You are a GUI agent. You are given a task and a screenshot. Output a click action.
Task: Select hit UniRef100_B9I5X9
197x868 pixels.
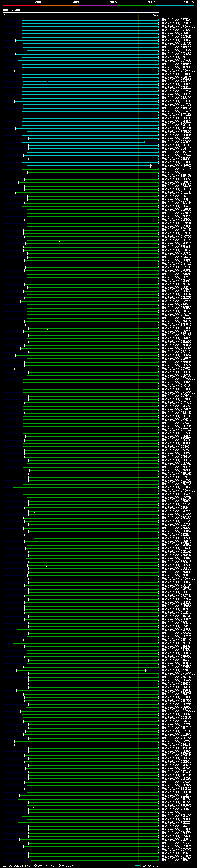(176, 30)
